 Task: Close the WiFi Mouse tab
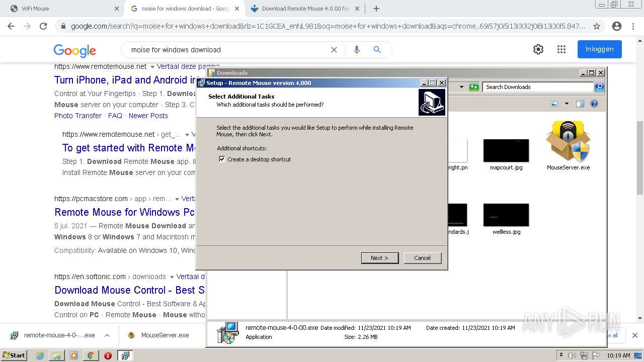click(x=117, y=9)
